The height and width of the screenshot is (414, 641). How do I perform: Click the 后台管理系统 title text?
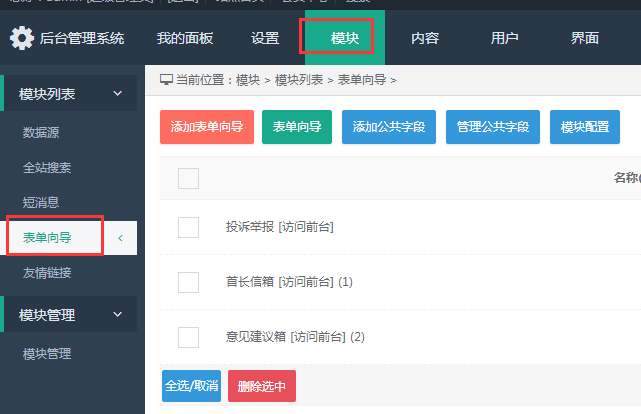click(x=82, y=38)
